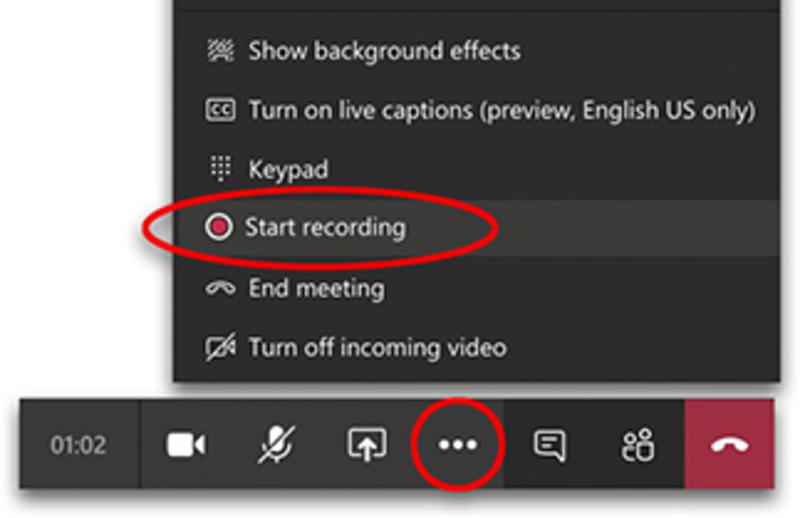The width and height of the screenshot is (800, 518).
Task: Show the participants panel
Action: (x=637, y=445)
